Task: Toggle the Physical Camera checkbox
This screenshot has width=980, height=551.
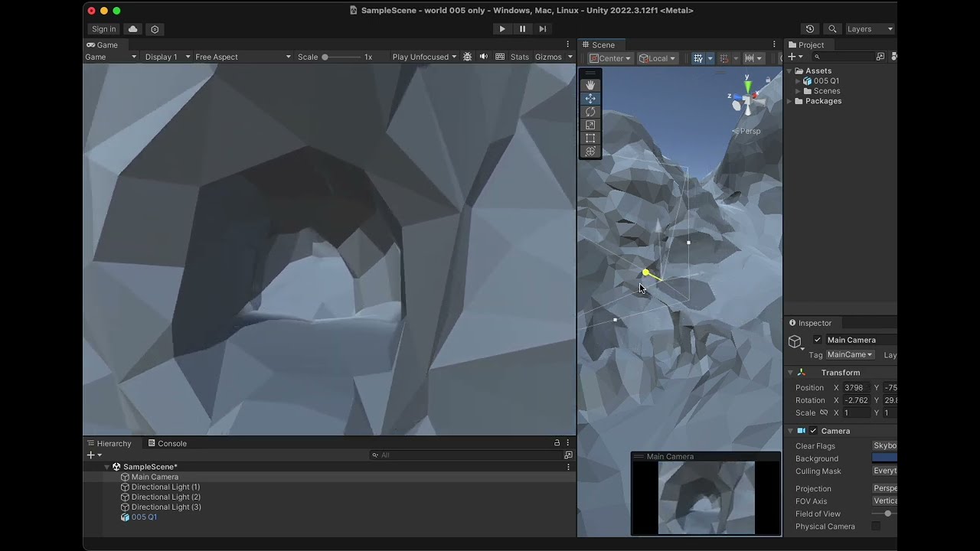Action: click(x=876, y=527)
